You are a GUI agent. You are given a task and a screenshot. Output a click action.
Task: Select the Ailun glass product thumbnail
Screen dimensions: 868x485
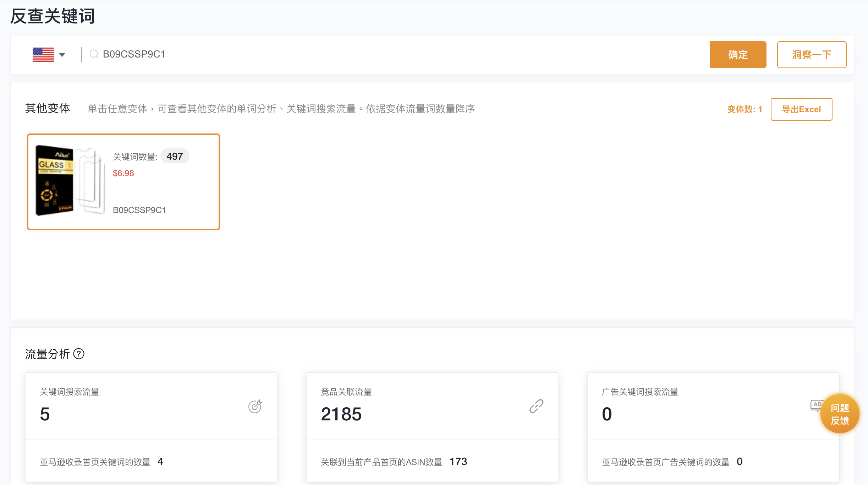(70, 180)
